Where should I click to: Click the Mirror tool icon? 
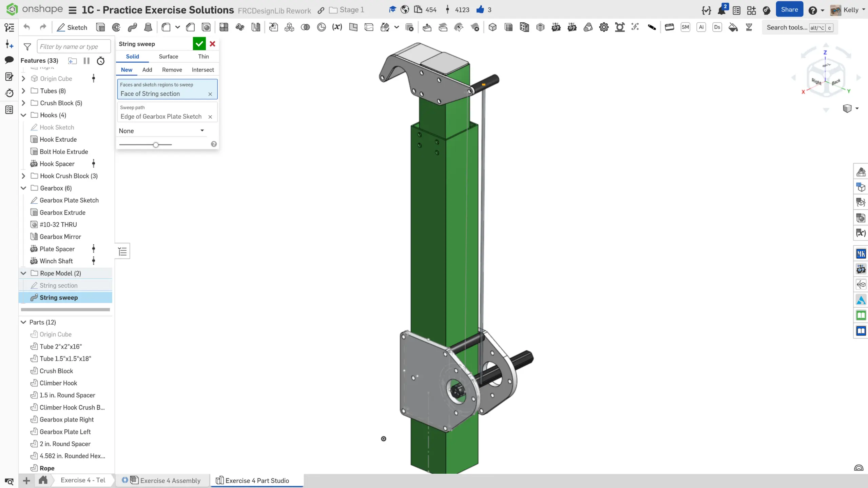coord(256,27)
